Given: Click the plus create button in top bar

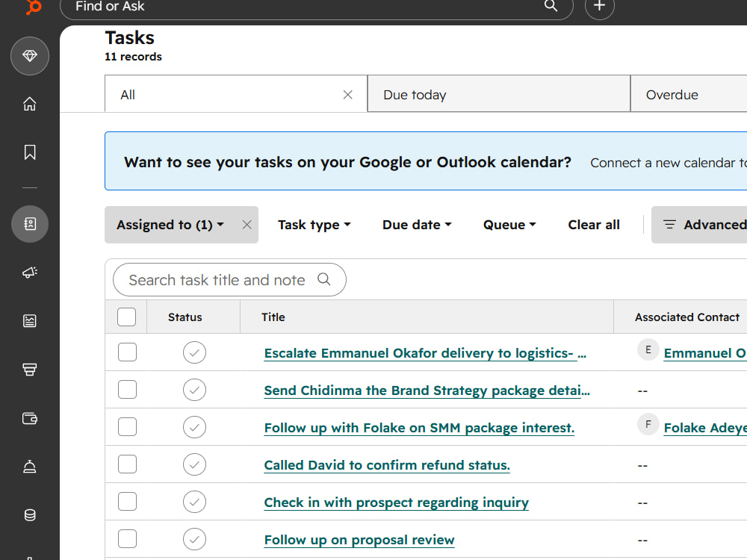Looking at the screenshot, I should tap(599, 6).
